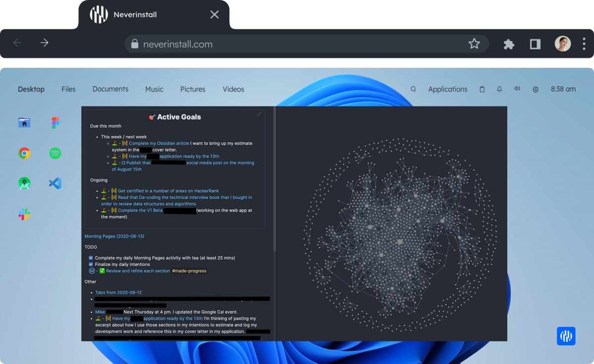The width and height of the screenshot is (594, 364).
Task: Open the Documents tab
Action: pos(110,89)
